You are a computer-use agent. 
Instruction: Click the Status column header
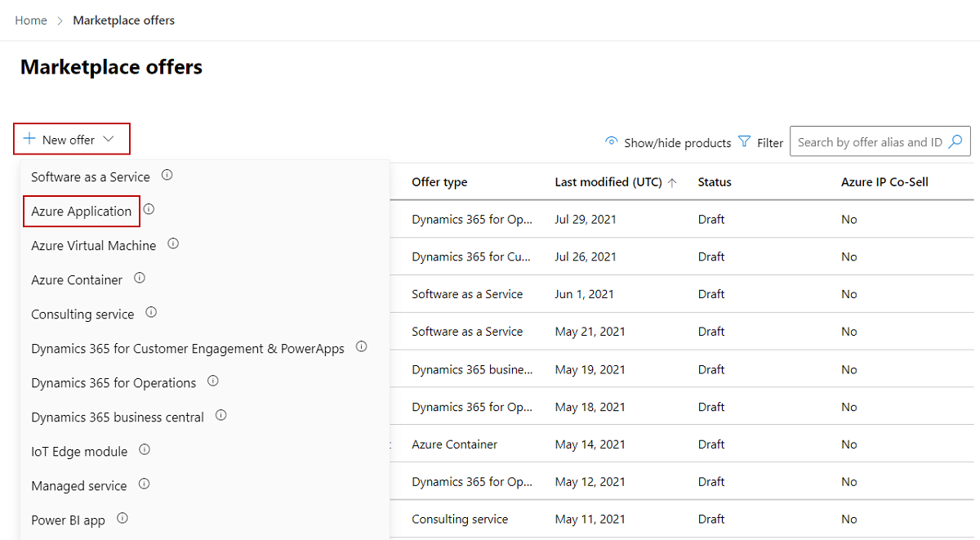click(715, 182)
